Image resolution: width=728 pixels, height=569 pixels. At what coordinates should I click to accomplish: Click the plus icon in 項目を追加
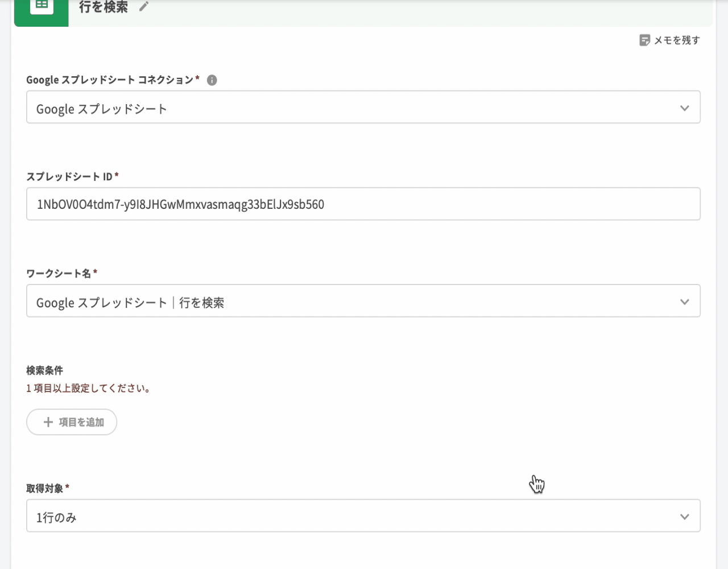tap(48, 422)
